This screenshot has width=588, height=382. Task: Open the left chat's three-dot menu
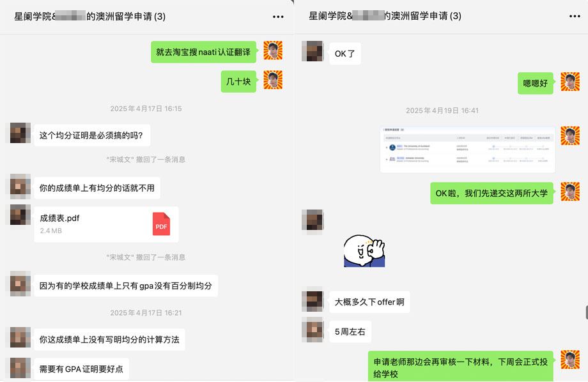point(278,17)
